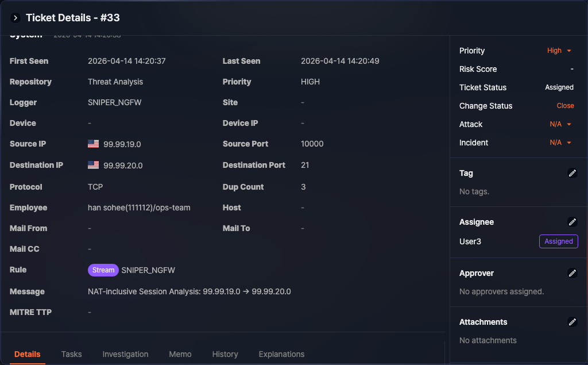Click the Destination IP US flag icon
588x365 pixels.
[x=94, y=165]
